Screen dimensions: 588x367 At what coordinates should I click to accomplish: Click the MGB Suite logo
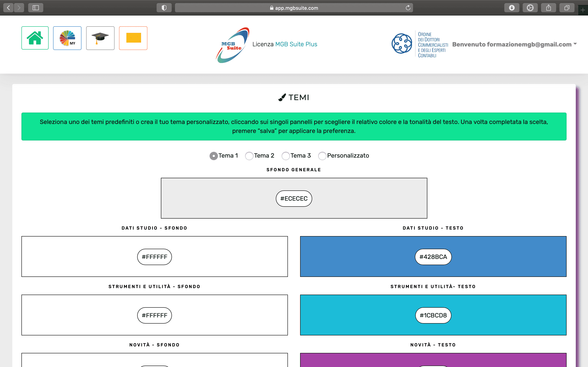[233, 45]
